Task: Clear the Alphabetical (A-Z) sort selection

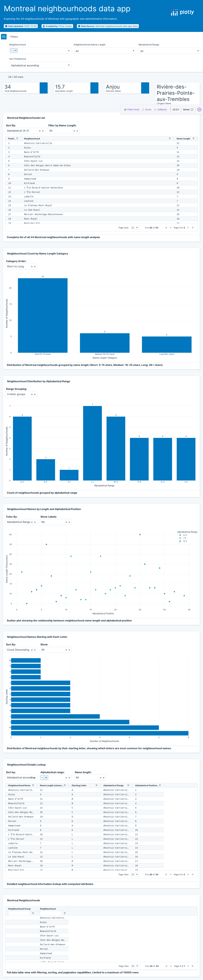Action: point(39,131)
